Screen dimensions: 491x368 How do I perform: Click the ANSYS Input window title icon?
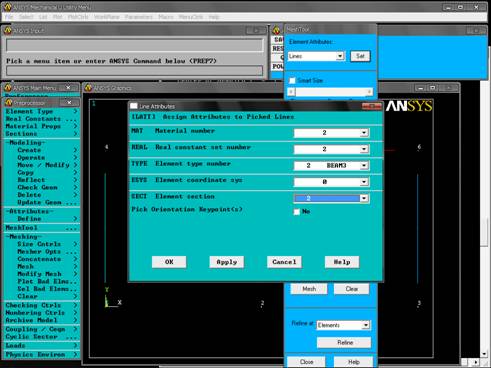(x=8, y=30)
